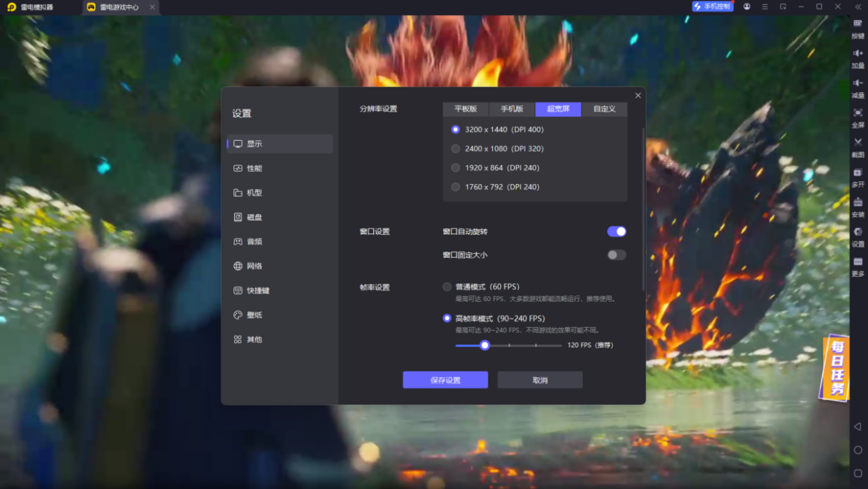868x489 pixels.
Task: Enable 窗口固定大小 switch
Action: 617,255
